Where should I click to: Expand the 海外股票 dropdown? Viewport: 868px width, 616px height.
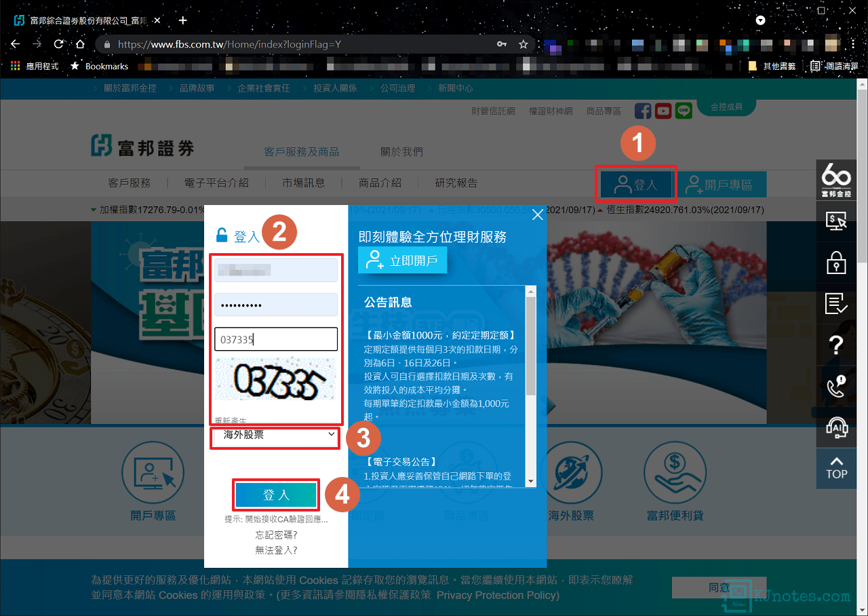pyautogui.click(x=275, y=435)
